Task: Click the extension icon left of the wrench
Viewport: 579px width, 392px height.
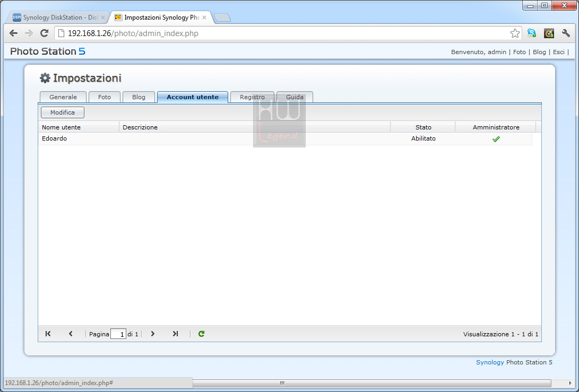Action: pyautogui.click(x=549, y=33)
